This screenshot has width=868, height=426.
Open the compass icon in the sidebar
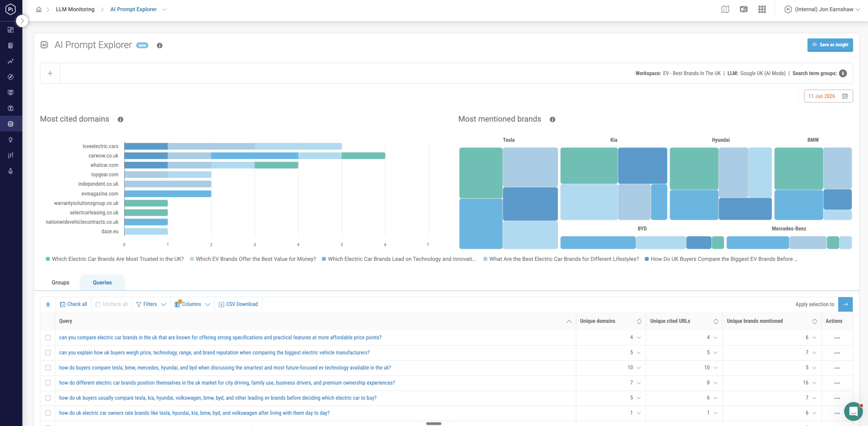click(11, 77)
